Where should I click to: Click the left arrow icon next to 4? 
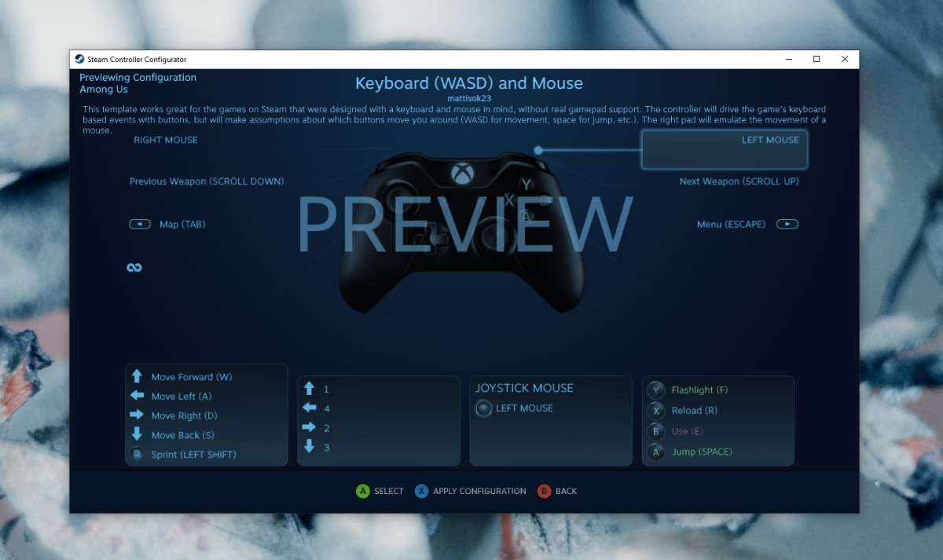tap(309, 408)
